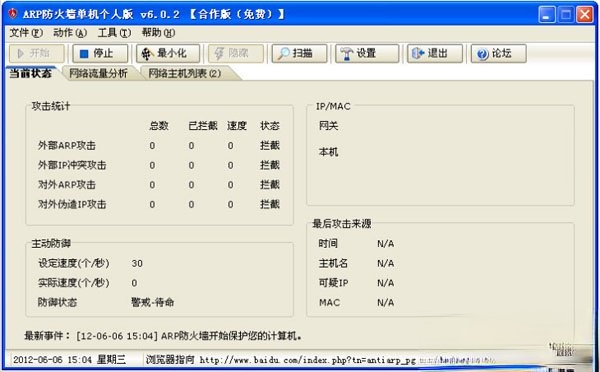Click the red app icon in title bar
Image resolution: width=600 pixels, height=372 pixels.
point(13,14)
